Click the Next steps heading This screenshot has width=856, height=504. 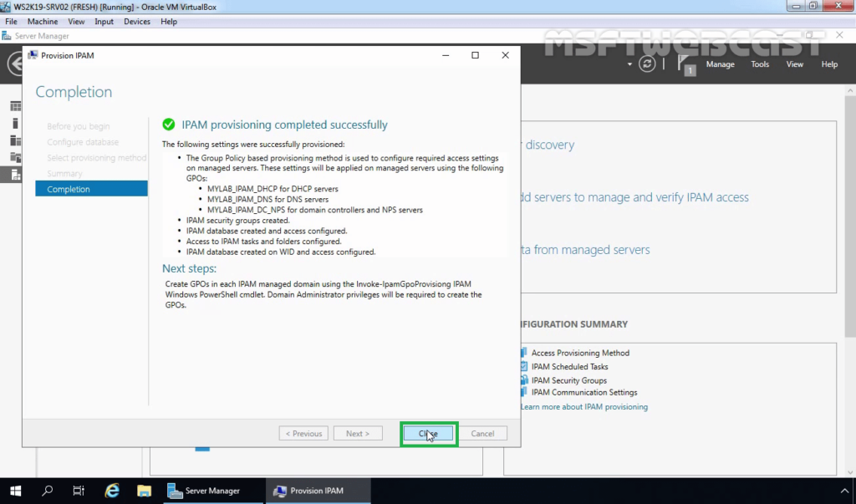click(189, 268)
